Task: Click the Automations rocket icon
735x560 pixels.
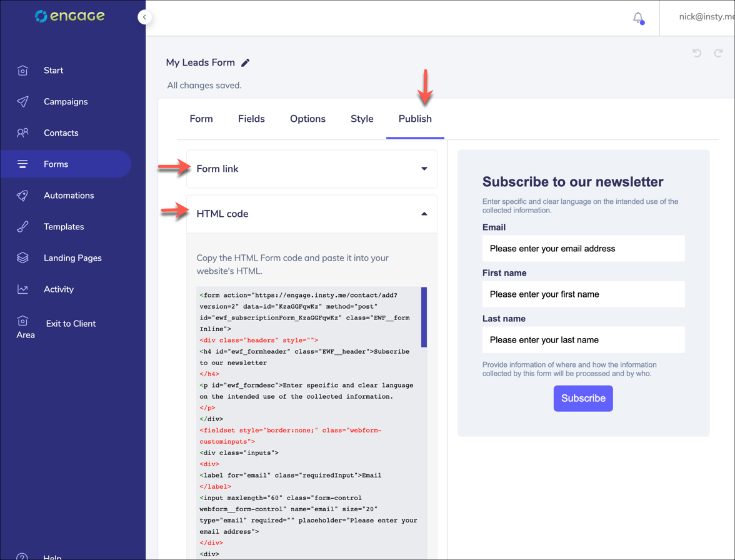Action: point(22,196)
